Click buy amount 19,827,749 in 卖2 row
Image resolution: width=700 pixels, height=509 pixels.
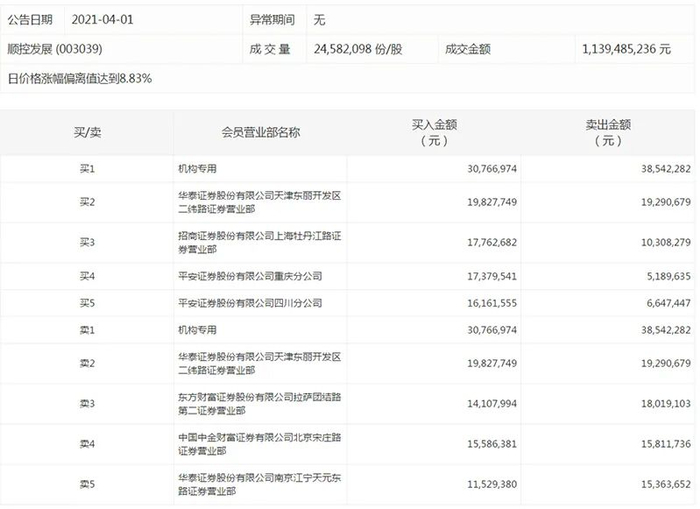(x=492, y=363)
